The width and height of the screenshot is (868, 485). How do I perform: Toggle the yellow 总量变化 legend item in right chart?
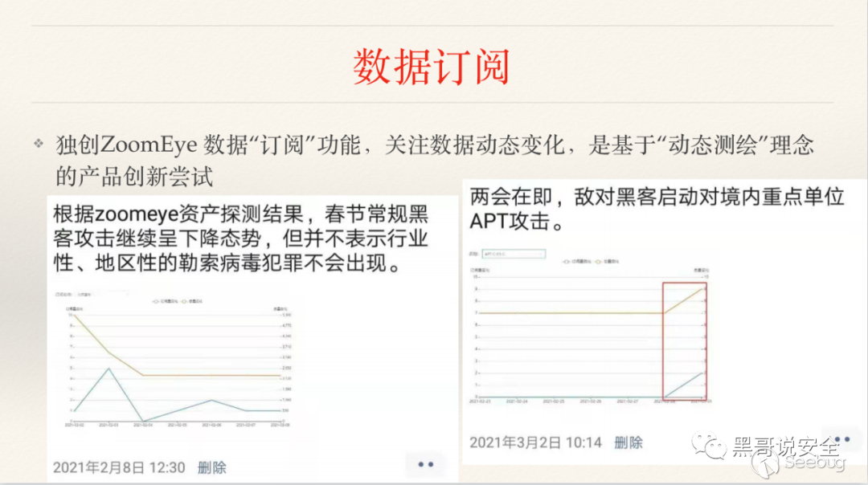coord(607,262)
